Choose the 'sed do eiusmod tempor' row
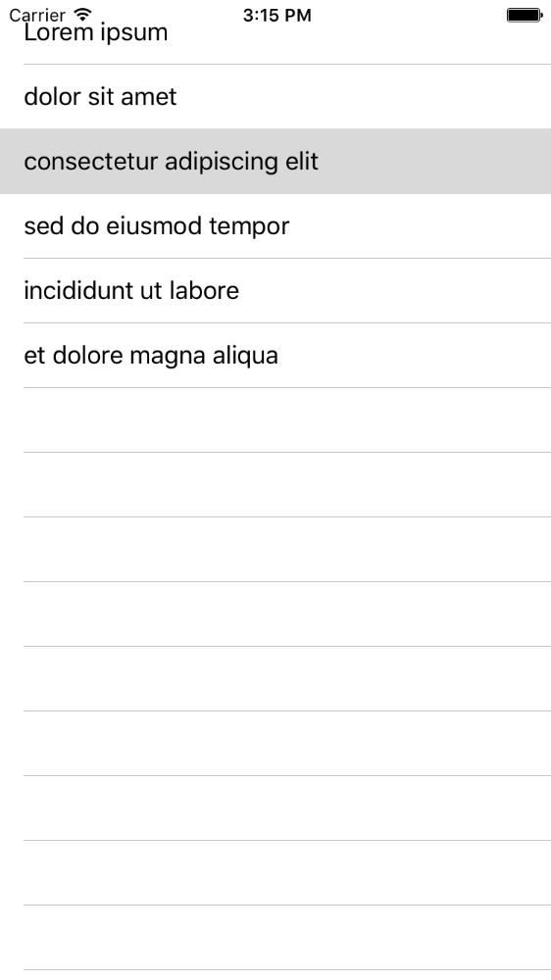551x980 pixels. click(x=275, y=226)
